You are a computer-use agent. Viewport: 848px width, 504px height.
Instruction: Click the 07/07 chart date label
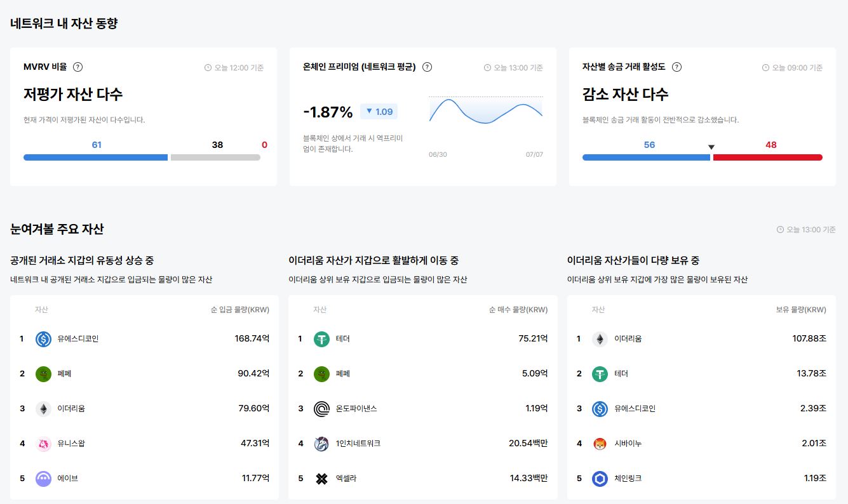tap(535, 155)
